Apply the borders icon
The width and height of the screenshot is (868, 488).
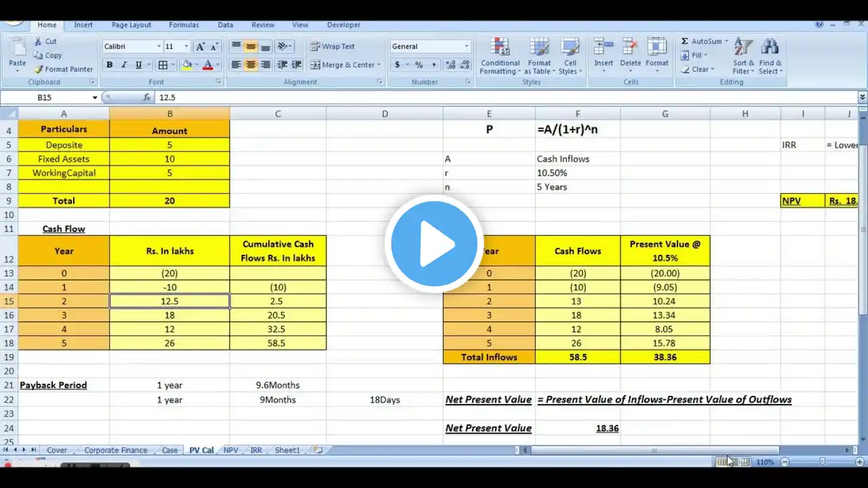coord(163,65)
